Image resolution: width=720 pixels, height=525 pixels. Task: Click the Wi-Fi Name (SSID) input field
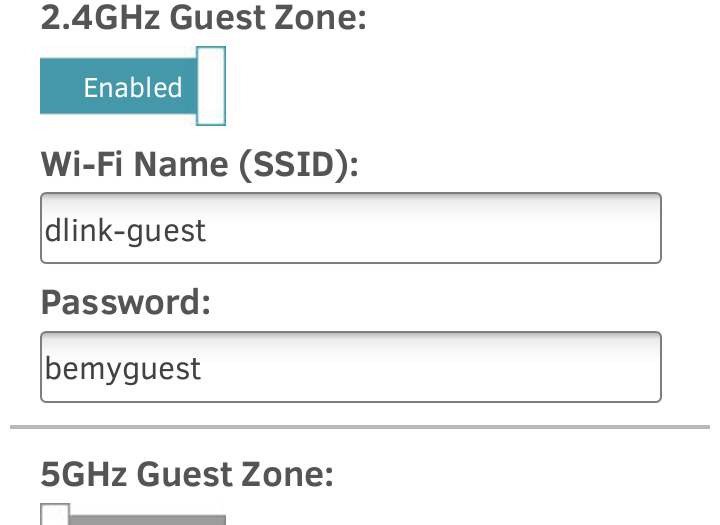pyautogui.click(x=350, y=228)
